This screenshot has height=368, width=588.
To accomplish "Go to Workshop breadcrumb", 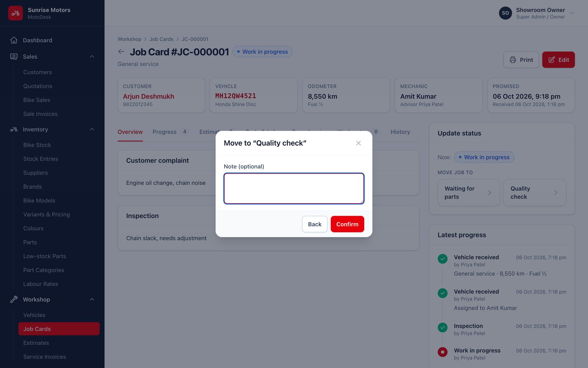I will pyautogui.click(x=129, y=39).
